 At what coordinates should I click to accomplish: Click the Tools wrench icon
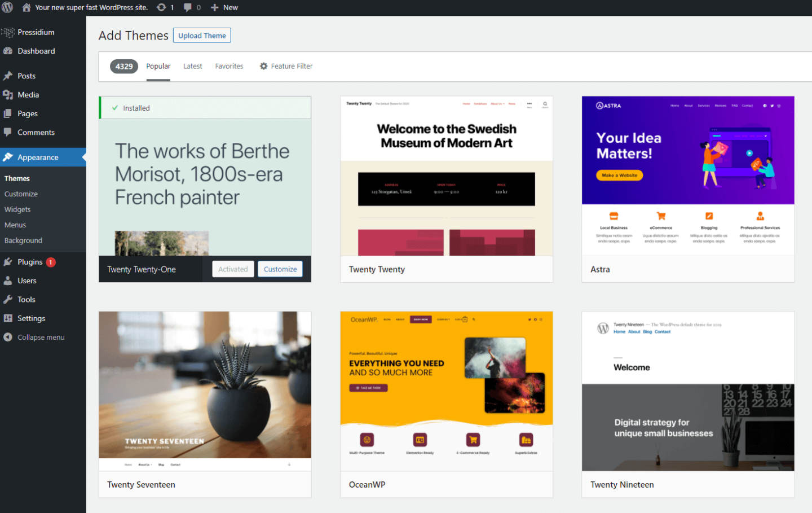[8, 299]
